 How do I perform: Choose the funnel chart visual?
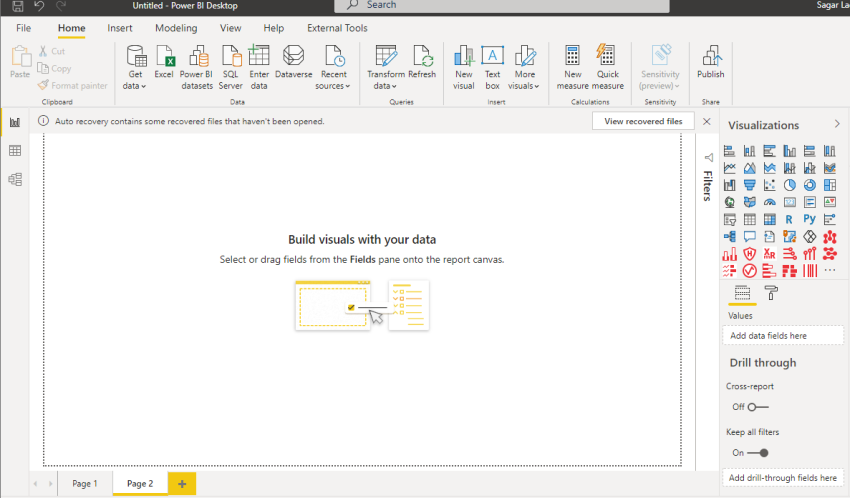coord(750,185)
